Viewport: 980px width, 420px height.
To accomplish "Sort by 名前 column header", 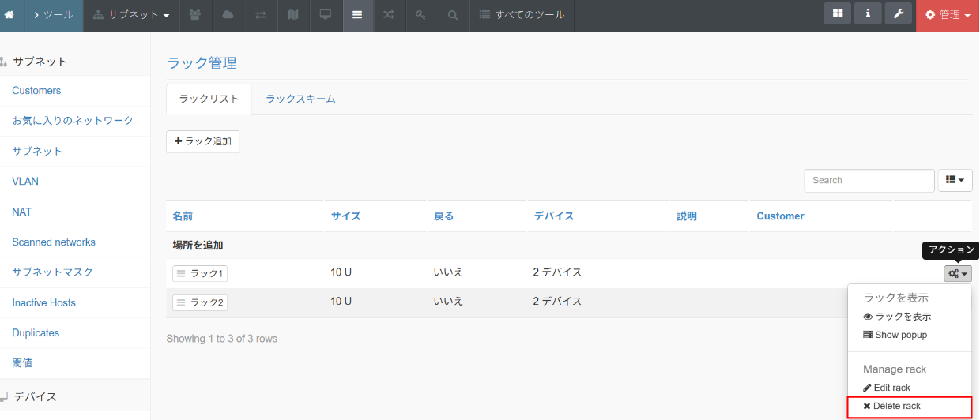I will tap(183, 216).
